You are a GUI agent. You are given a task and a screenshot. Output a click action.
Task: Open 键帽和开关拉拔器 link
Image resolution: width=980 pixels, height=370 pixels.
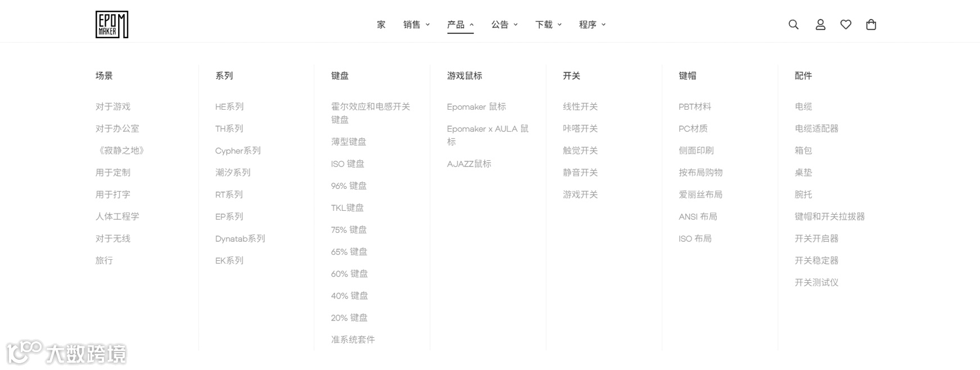click(x=829, y=216)
